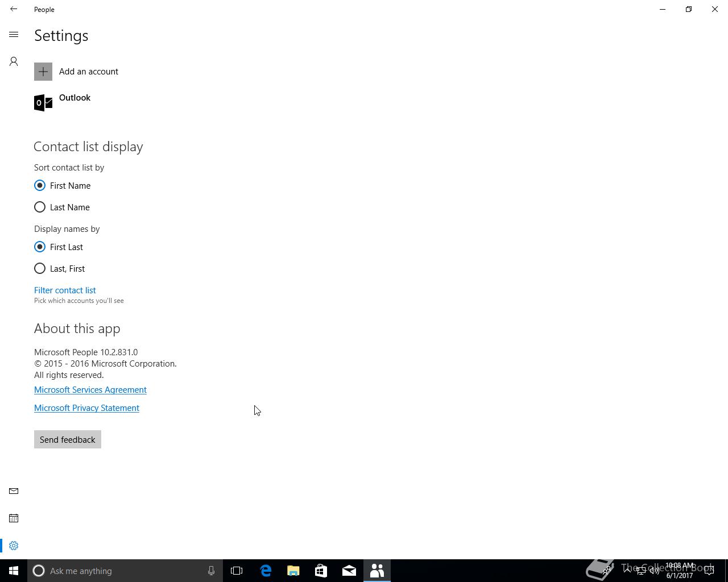The height and width of the screenshot is (582, 728).
Task: Open Microsoft Services Agreement link
Action: tap(90, 390)
